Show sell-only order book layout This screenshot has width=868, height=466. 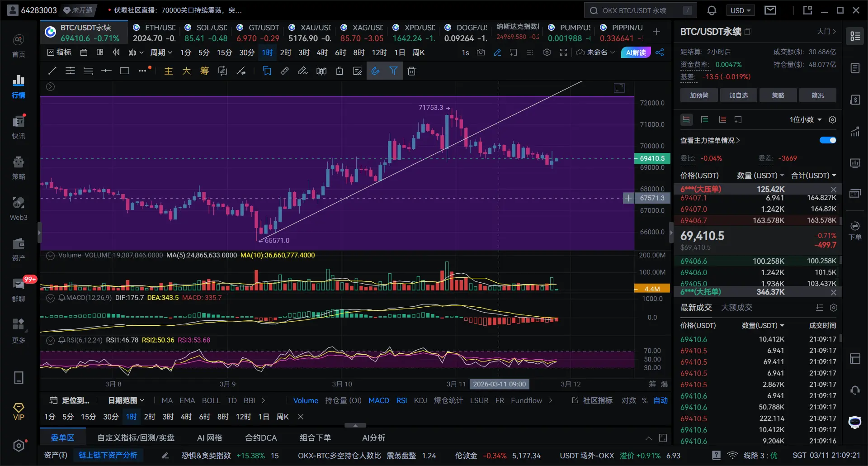coord(723,120)
